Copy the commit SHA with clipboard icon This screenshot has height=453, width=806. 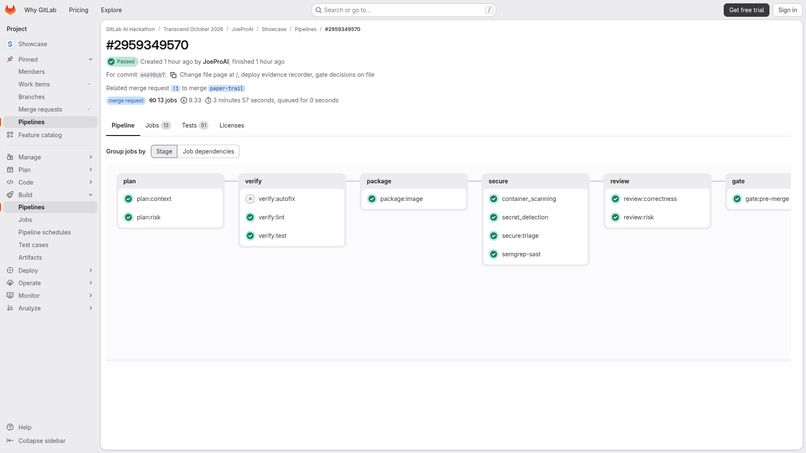point(173,75)
